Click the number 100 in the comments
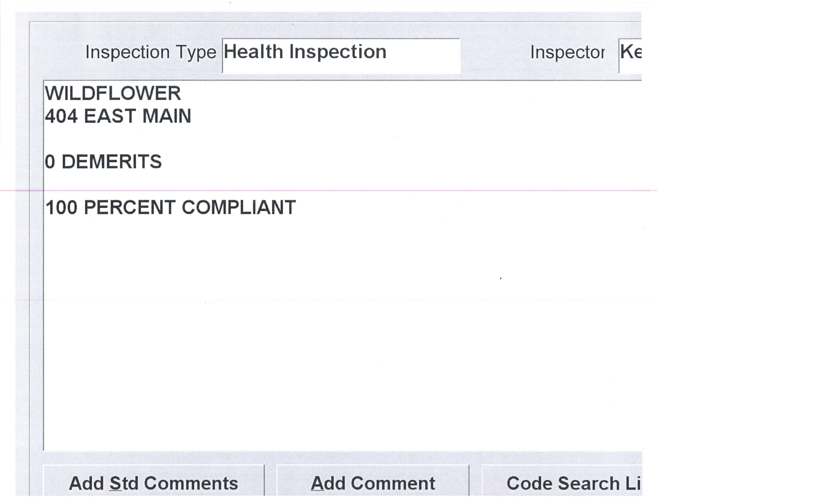Viewport: 830px width, 504px height. pyautogui.click(x=61, y=208)
